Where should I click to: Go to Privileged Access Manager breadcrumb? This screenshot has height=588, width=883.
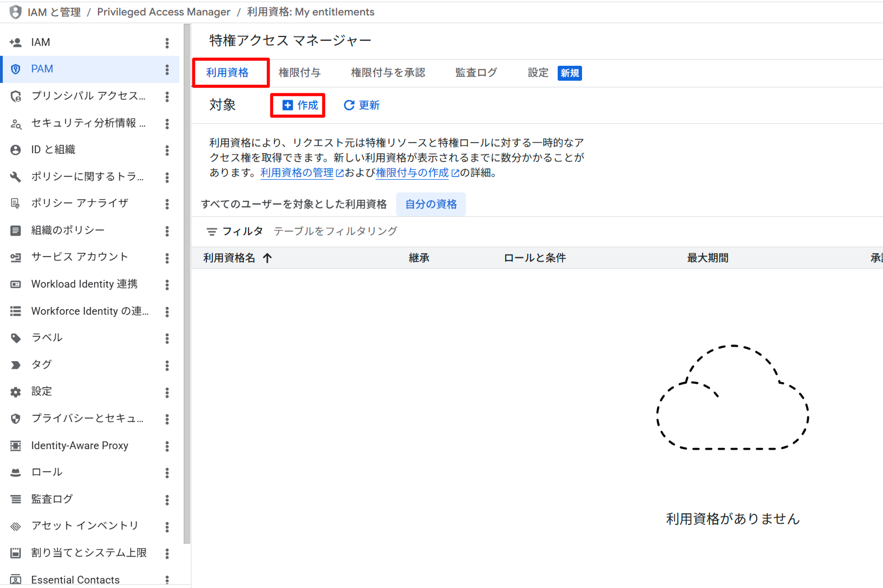point(164,12)
